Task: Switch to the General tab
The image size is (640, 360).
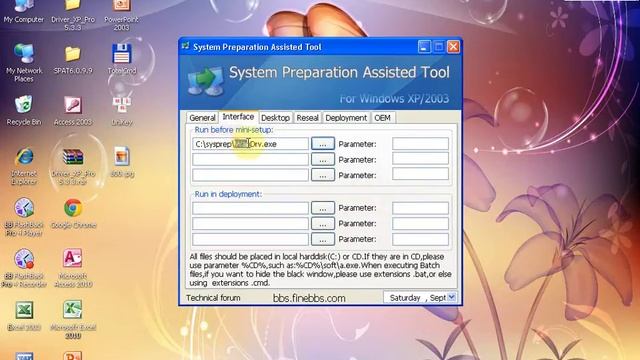Action: click(202, 118)
